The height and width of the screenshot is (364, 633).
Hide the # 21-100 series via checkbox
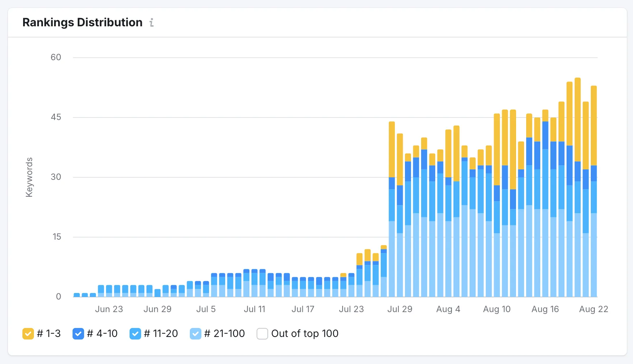click(x=195, y=334)
